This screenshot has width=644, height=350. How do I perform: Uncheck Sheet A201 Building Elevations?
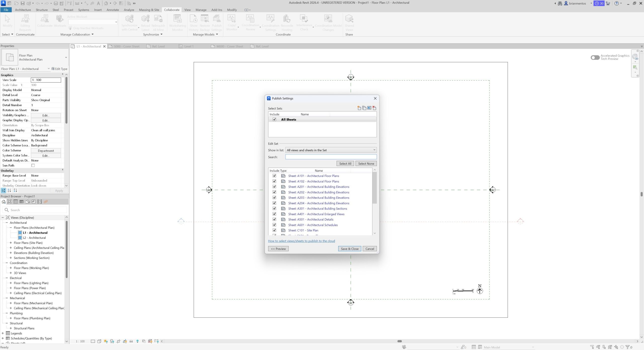pyautogui.click(x=274, y=187)
